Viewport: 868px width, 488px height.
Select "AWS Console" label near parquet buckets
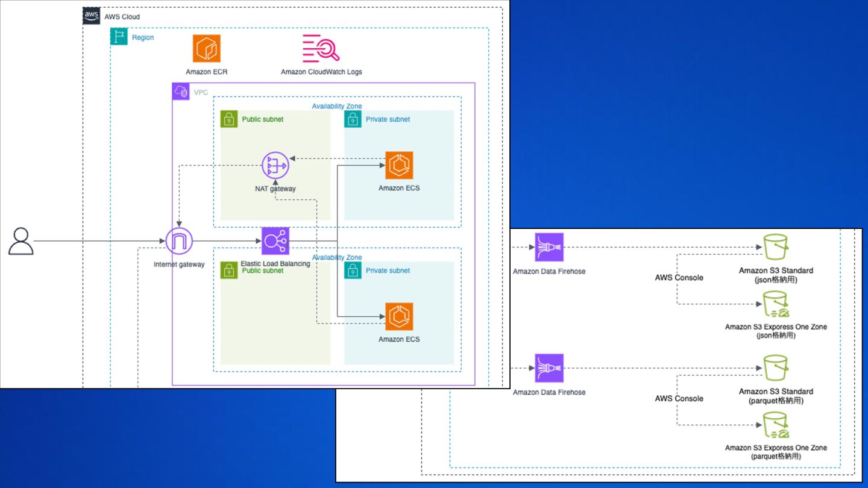tap(679, 398)
